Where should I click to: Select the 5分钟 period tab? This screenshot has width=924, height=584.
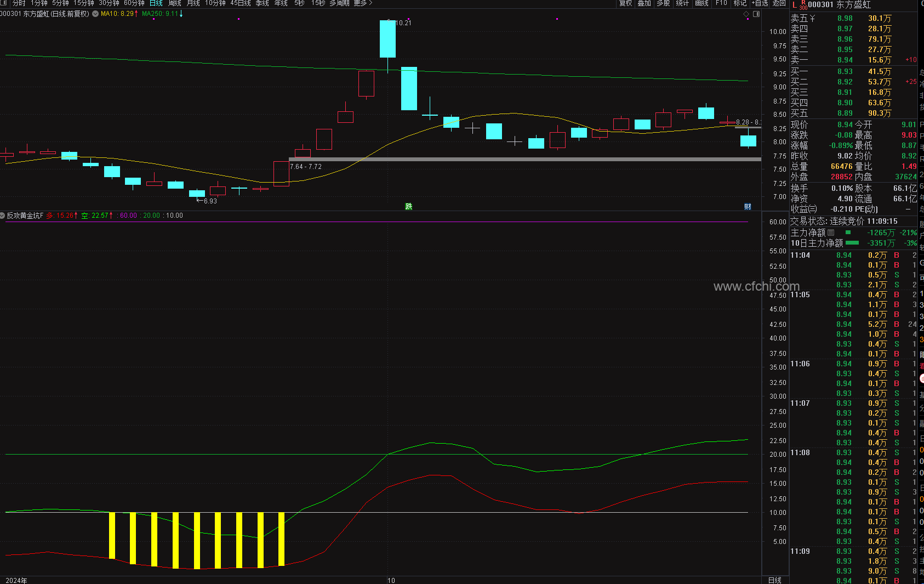coord(61,3)
